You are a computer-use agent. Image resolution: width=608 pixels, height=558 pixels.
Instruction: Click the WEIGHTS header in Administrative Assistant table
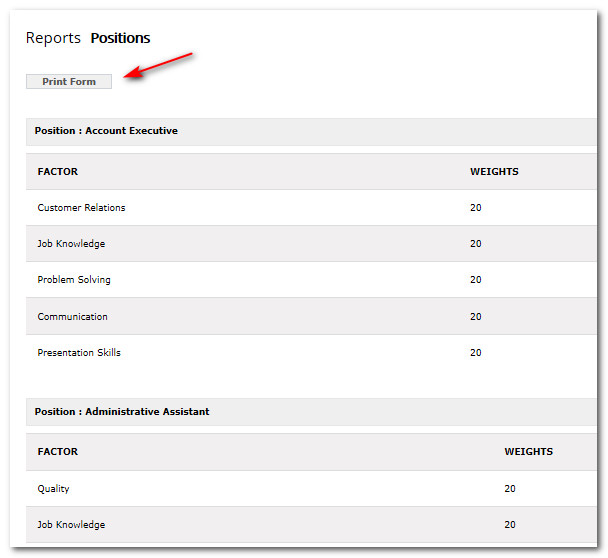[x=528, y=452]
